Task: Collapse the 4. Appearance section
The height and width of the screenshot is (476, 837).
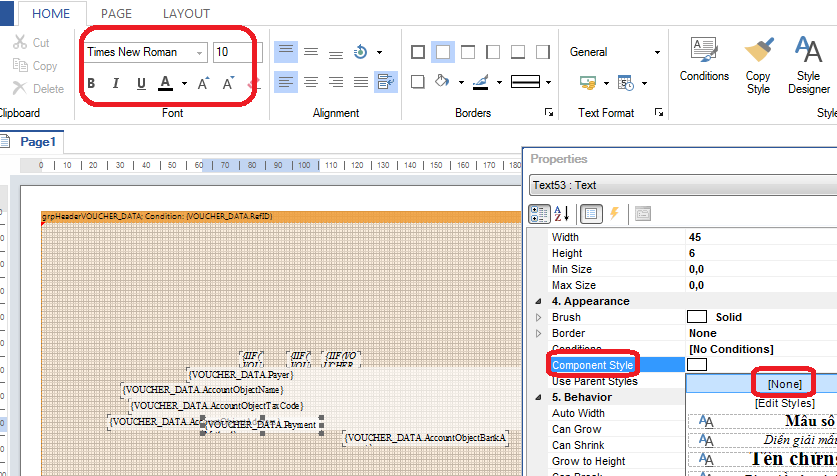Action: (x=538, y=302)
